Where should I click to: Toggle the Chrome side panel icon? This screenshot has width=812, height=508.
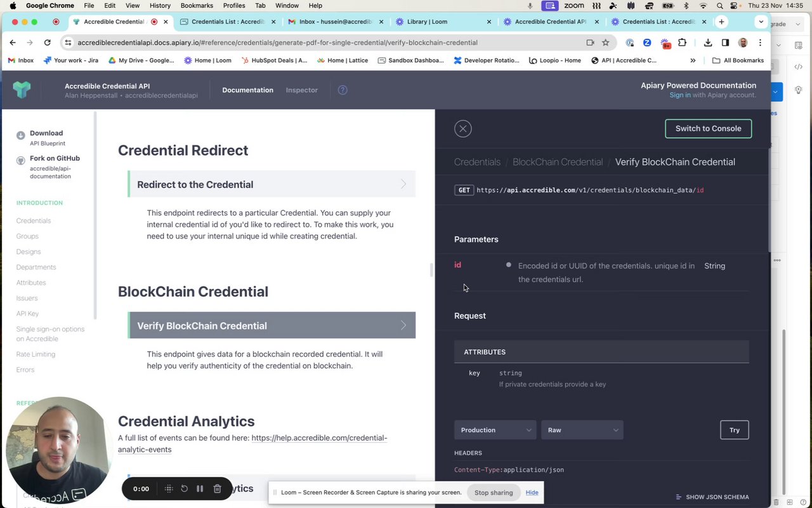[725, 43]
